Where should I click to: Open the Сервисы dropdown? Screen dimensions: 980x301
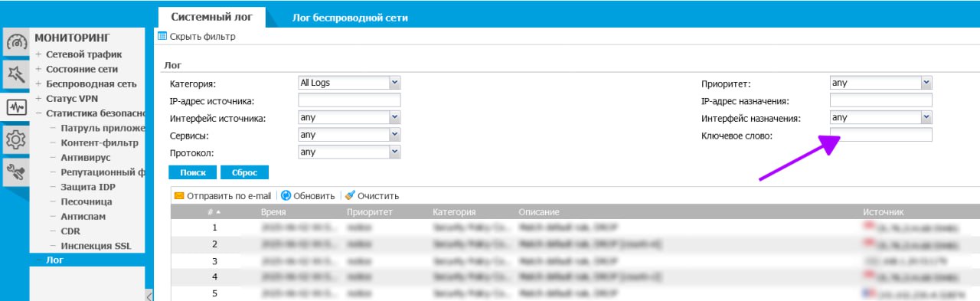[x=349, y=135]
